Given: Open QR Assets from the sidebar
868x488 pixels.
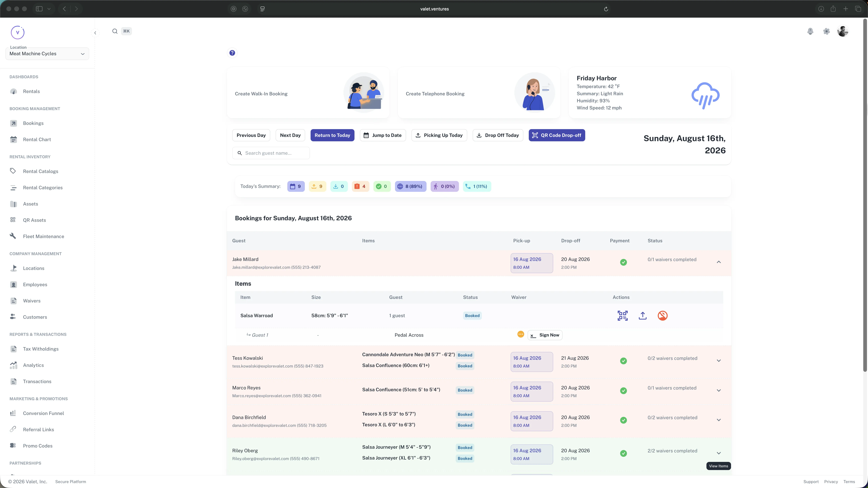Looking at the screenshot, I should pyautogui.click(x=34, y=220).
